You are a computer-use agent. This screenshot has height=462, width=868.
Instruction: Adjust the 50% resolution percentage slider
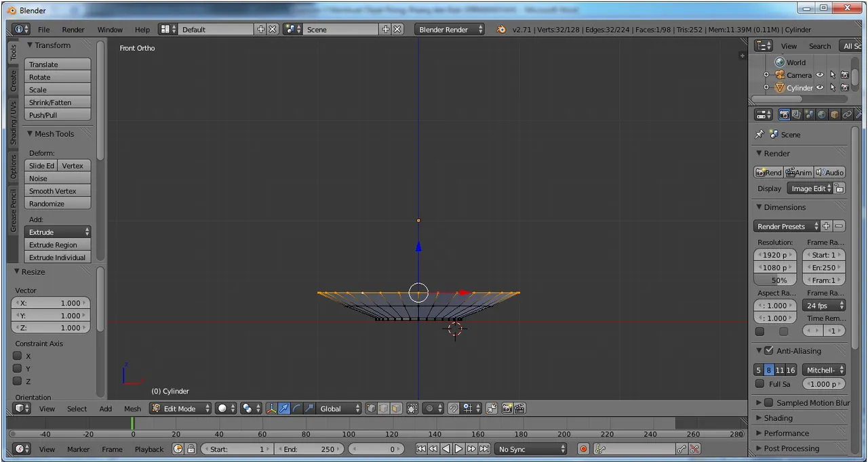click(x=776, y=280)
